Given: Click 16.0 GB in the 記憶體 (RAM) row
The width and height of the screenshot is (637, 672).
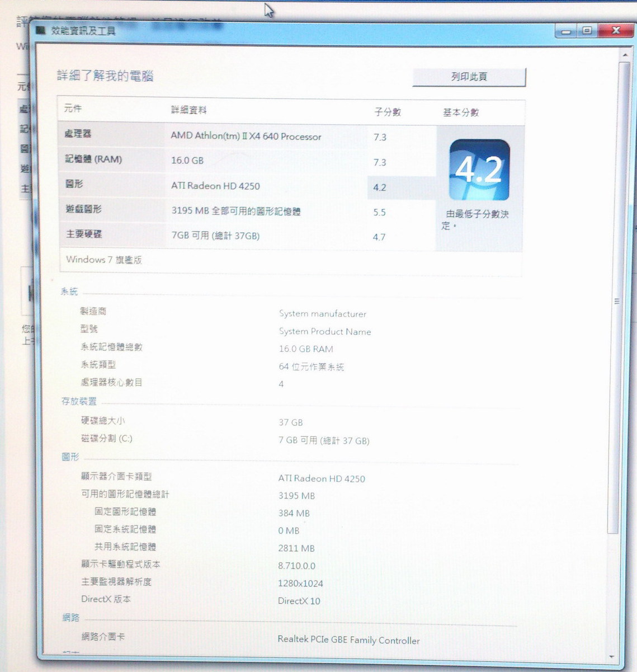Looking at the screenshot, I should click(187, 161).
